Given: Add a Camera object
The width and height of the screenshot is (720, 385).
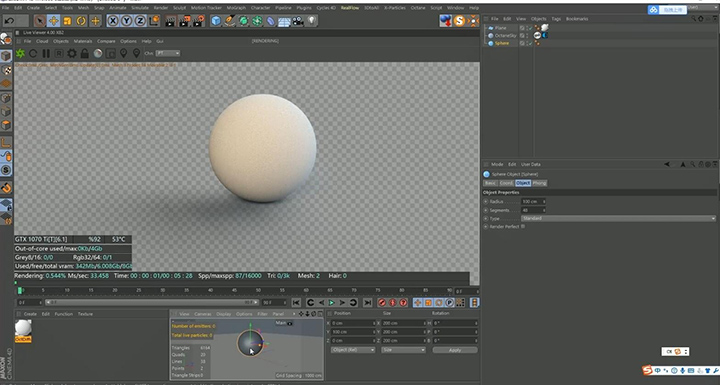Looking at the screenshot, I should click(x=298, y=21).
